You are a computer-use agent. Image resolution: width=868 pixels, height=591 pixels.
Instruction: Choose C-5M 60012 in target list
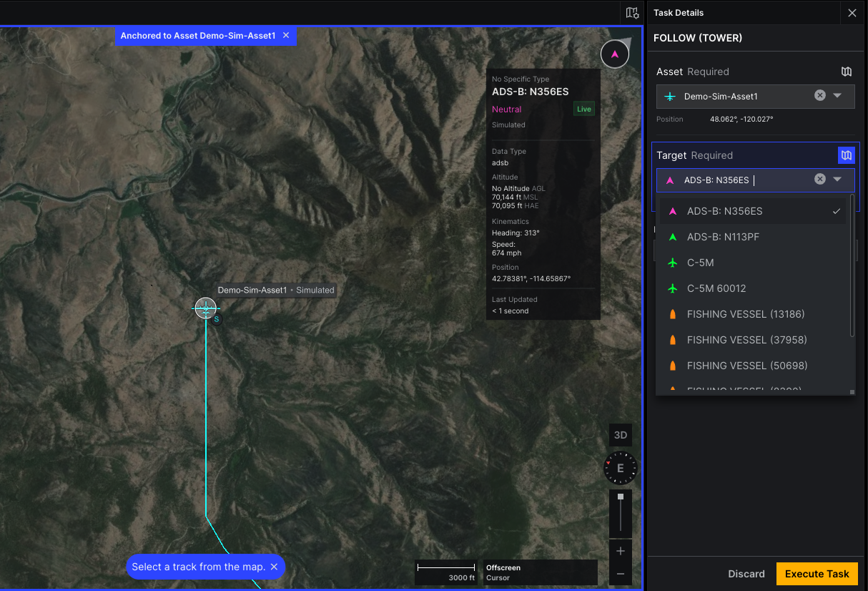pos(716,288)
